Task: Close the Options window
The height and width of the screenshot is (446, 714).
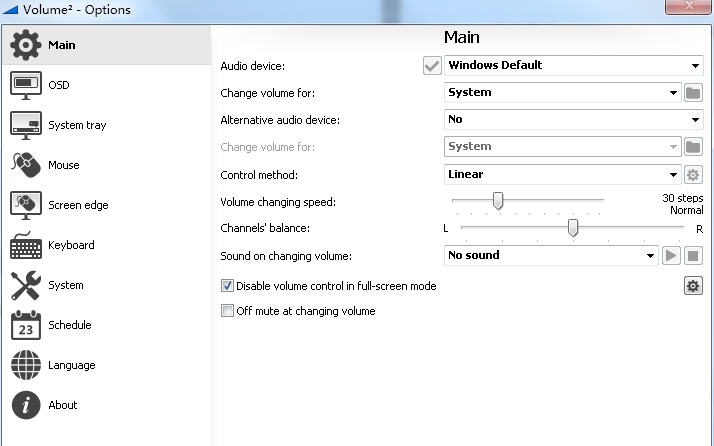Action: (688, 6)
